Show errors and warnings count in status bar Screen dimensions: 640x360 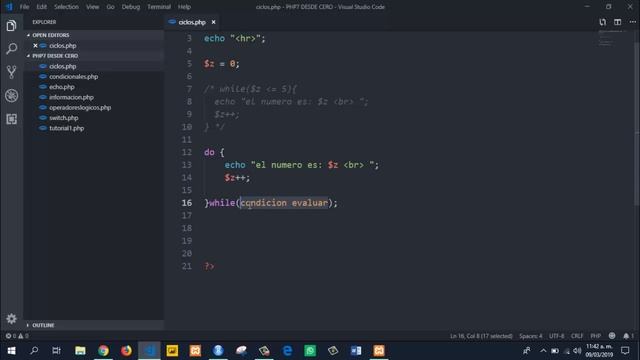click(17, 336)
